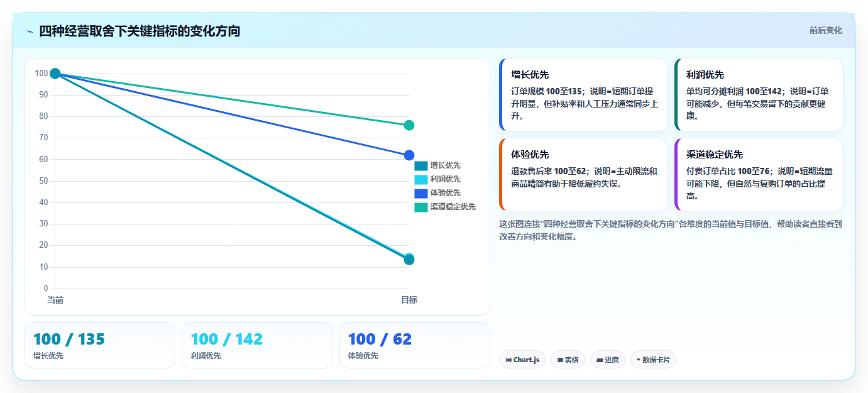Click 体验优先 label under 100 / 62
The height and width of the screenshot is (393, 868).
(363, 356)
